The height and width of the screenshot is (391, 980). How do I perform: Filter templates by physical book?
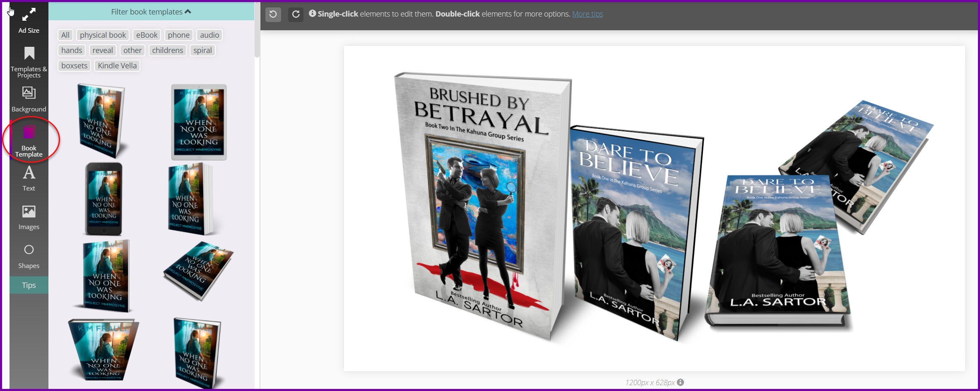point(103,35)
